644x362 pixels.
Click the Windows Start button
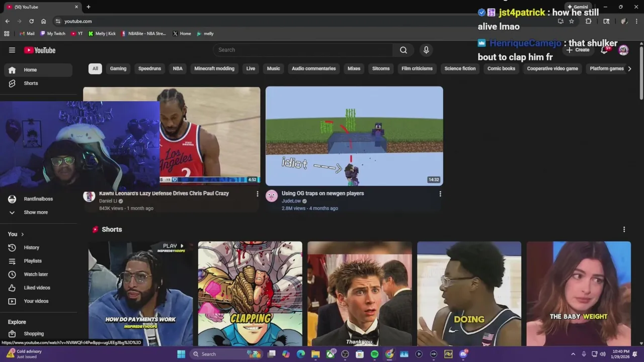(x=181, y=354)
